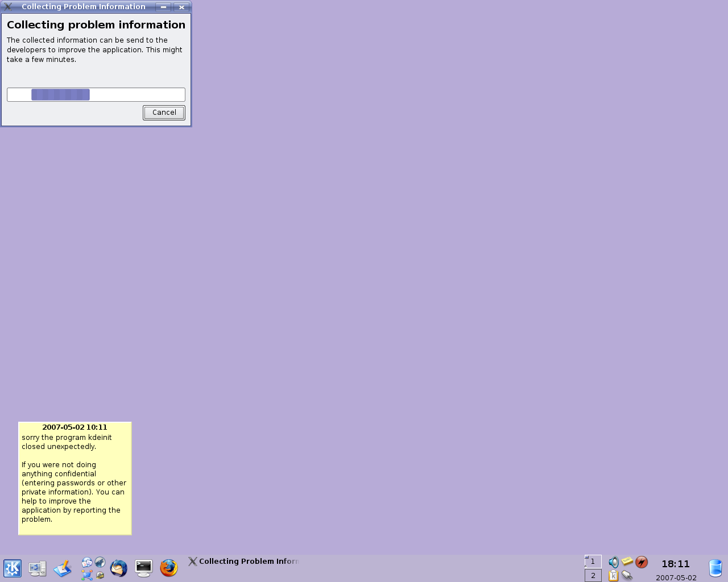This screenshot has width=728, height=582.
Task: Open window menu icon in dialog titlebar
Action: 9,7
